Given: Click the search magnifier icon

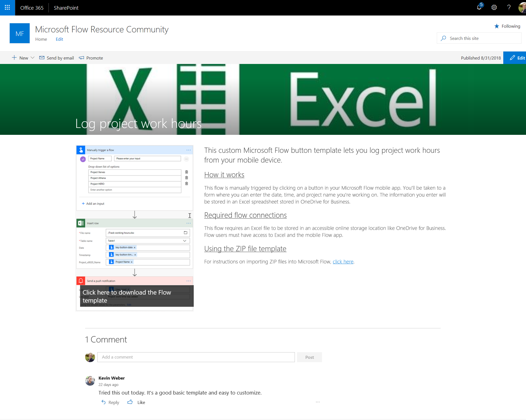Looking at the screenshot, I should 444,38.
